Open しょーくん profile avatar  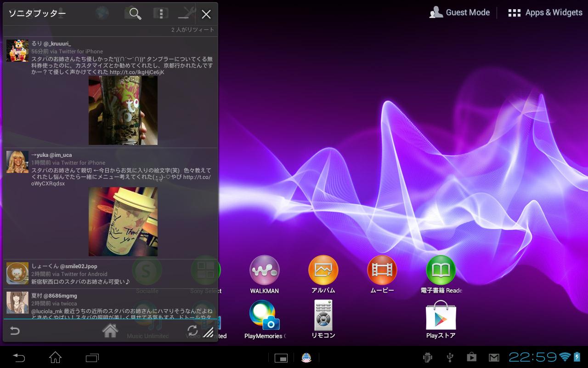17,273
